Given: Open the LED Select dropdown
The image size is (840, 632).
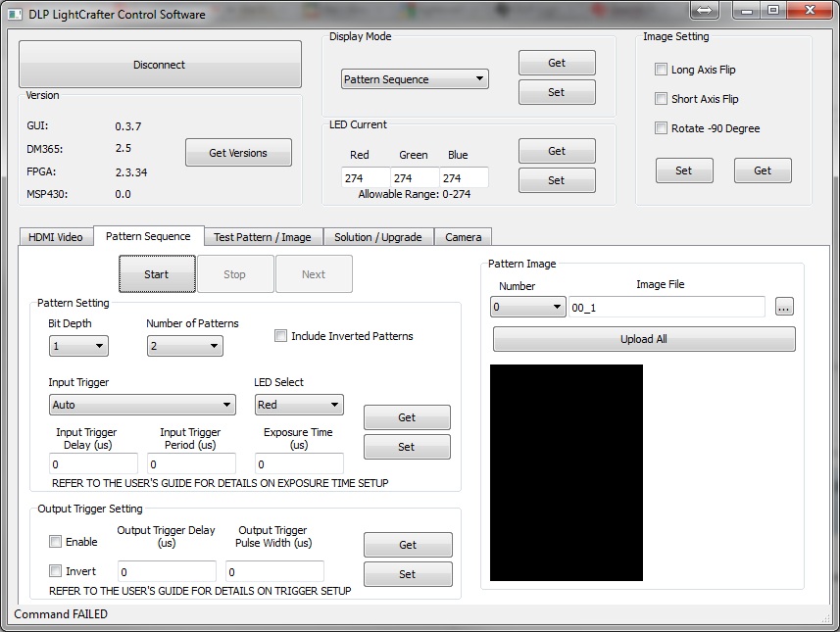Looking at the screenshot, I should tap(299, 405).
